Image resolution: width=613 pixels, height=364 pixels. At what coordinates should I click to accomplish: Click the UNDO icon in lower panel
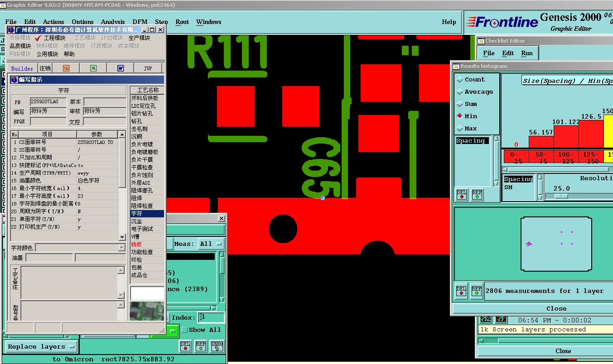click(217, 346)
